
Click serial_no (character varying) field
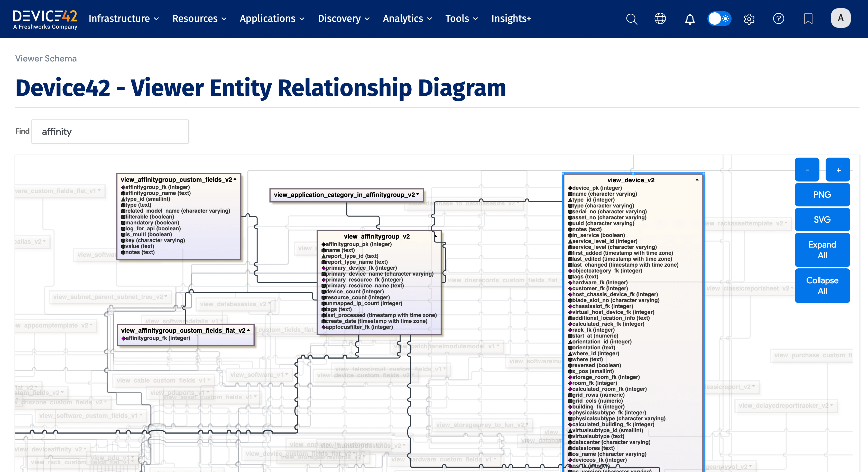tap(607, 211)
